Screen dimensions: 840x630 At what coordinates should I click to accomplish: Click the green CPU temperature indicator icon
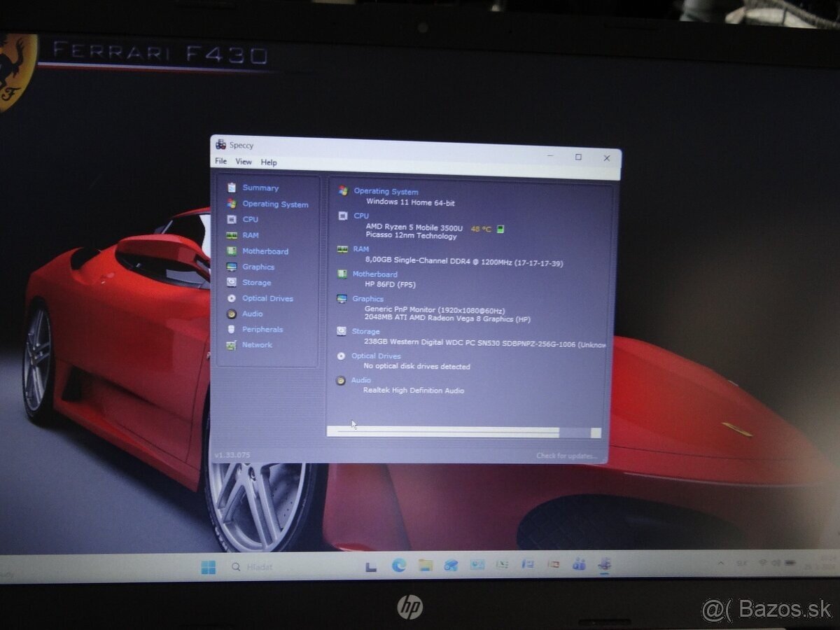[x=500, y=229]
